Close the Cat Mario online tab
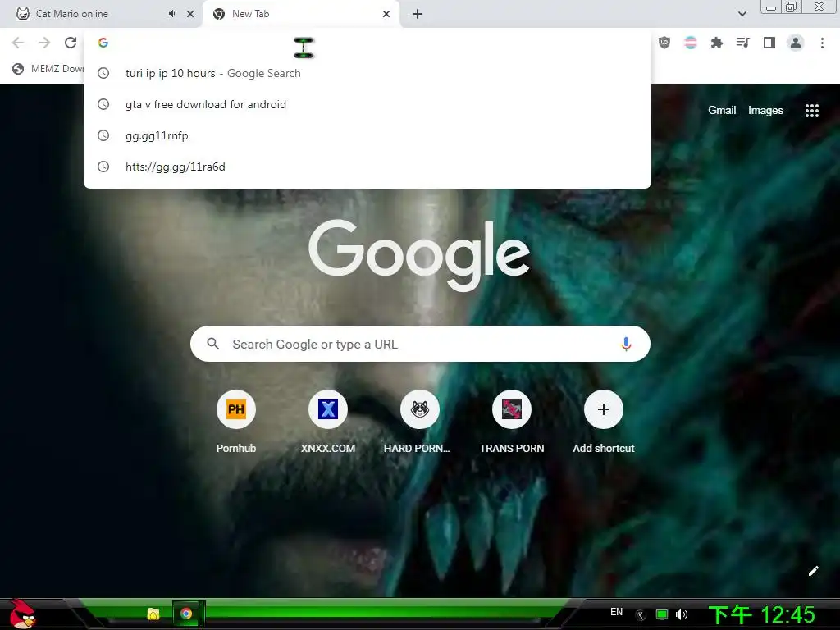Screen dimensions: 840x630 tap(190, 14)
